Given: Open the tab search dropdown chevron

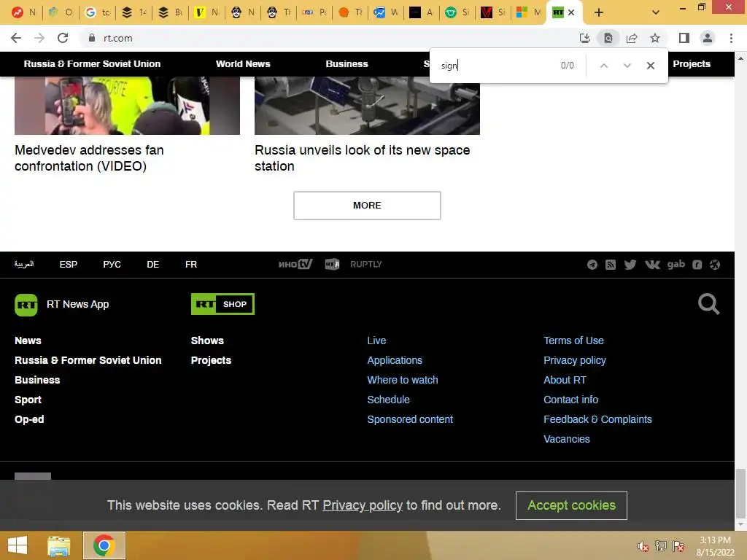Looking at the screenshot, I should pos(656,12).
